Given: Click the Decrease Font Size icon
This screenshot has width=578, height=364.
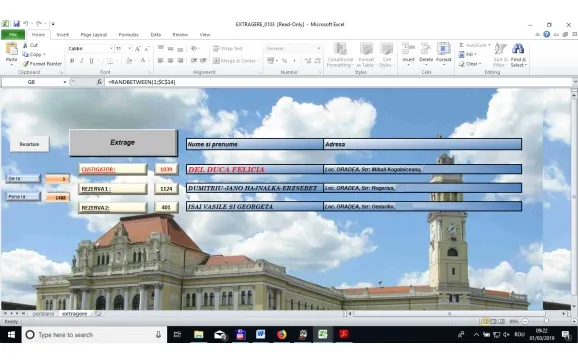Looking at the screenshot, I should (x=147, y=48).
